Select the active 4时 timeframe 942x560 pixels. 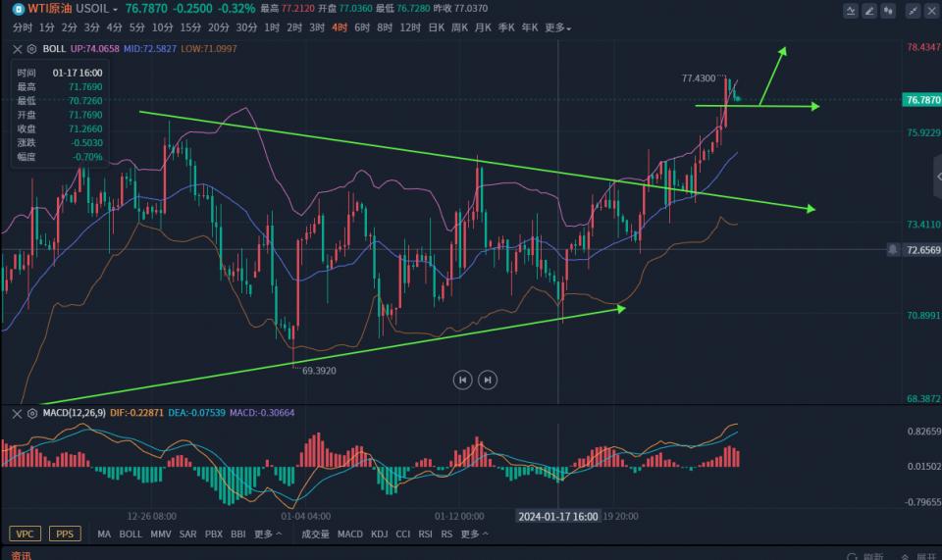[x=340, y=27]
